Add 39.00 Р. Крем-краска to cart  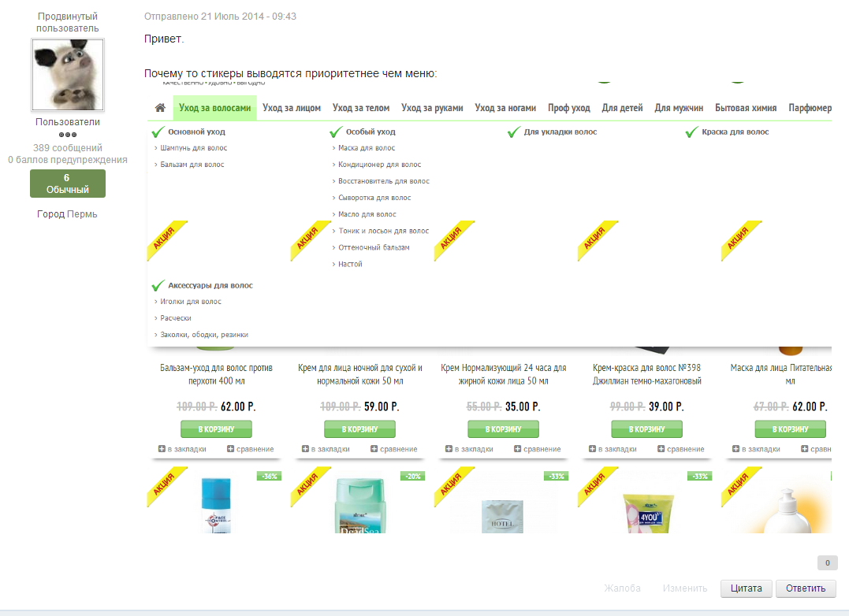pos(646,429)
